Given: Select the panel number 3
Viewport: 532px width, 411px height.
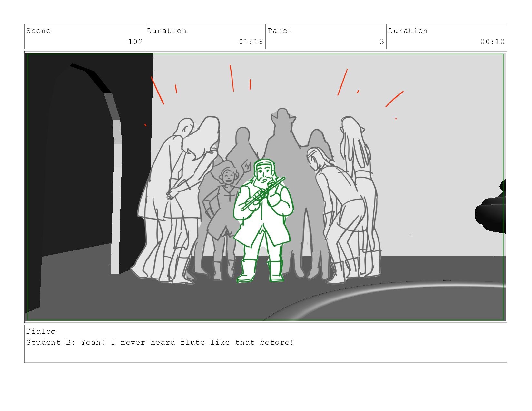Looking at the screenshot, I should pyautogui.click(x=382, y=42).
